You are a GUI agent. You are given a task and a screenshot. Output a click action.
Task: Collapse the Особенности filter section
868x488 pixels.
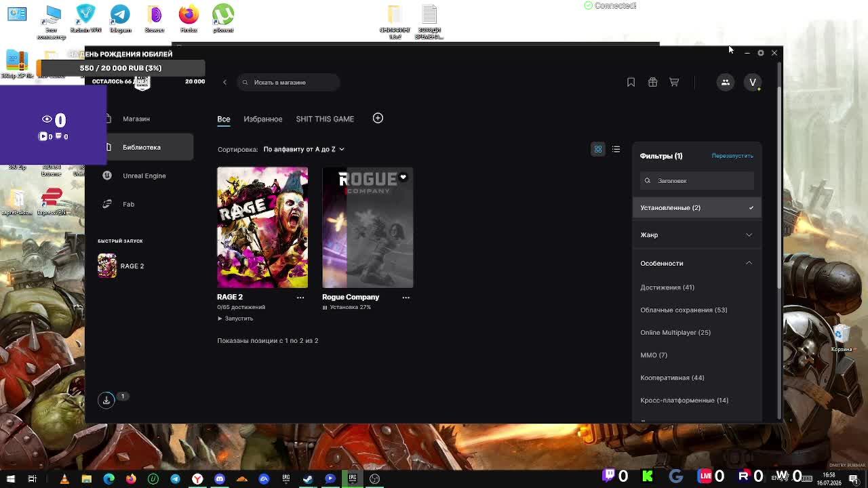click(697, 263)
